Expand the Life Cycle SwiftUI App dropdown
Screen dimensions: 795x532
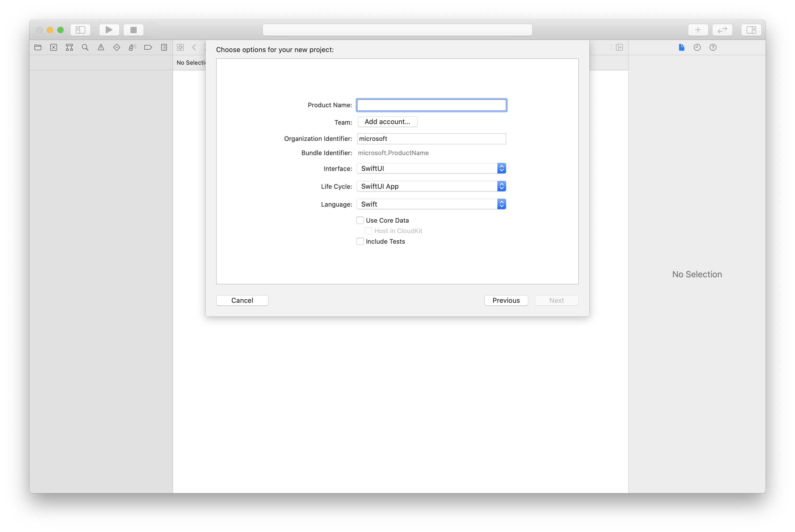point(501,186)
